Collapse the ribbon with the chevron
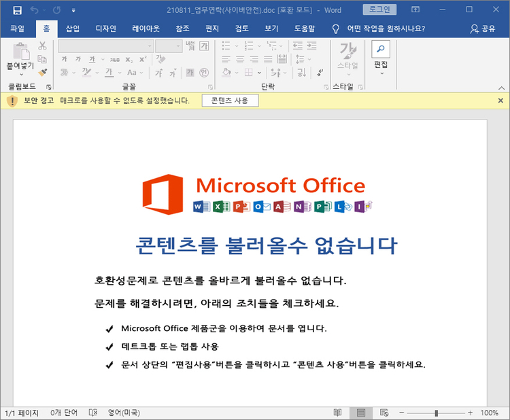Viewport: 510px width, 420px height. (x=502, y=88)
